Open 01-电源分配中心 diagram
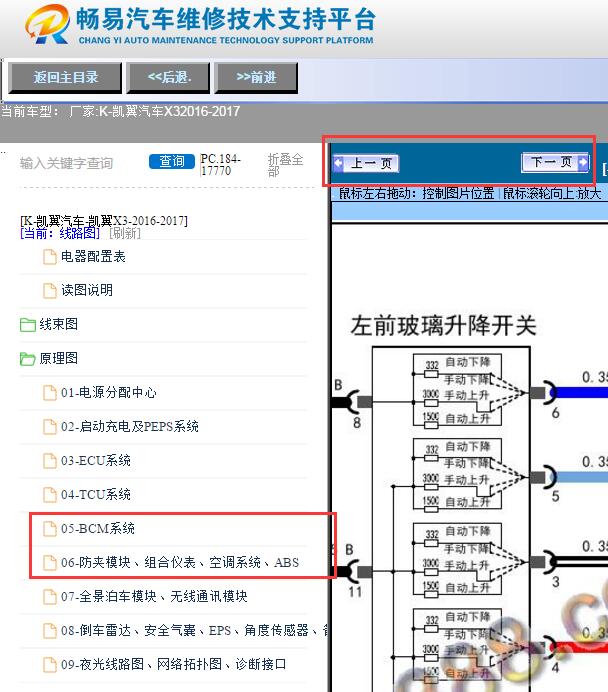 109,392
